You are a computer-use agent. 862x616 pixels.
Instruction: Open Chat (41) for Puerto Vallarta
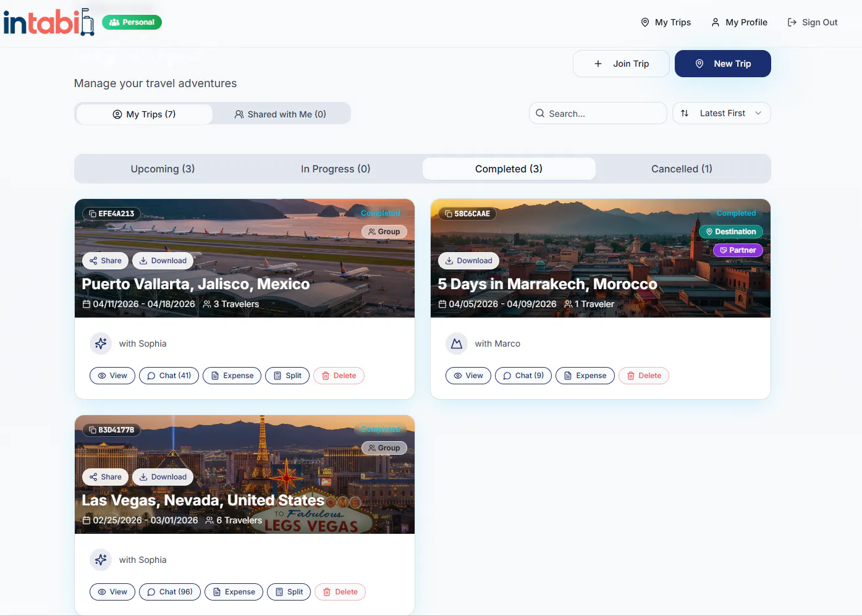pyautogui.click(x=169, y=376)
